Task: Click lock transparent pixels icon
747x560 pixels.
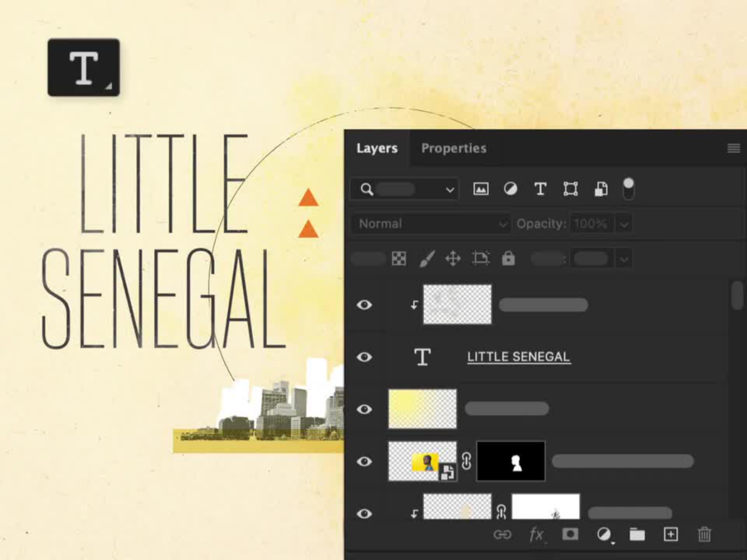Action: [x=399, y=259]
